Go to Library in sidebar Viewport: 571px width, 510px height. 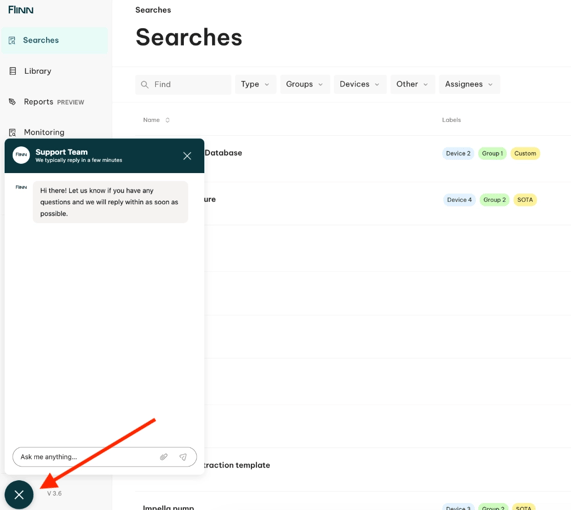(x=38, y=71)
